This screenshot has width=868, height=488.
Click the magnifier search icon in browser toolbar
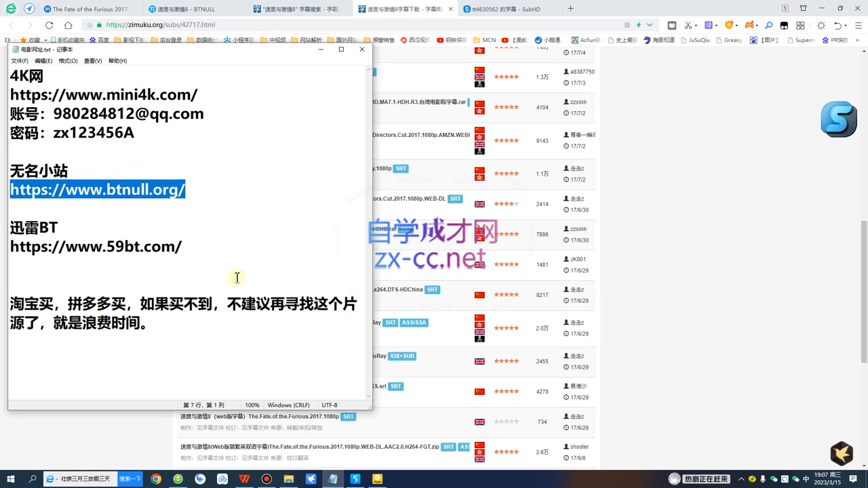click(x=768, y=25)
